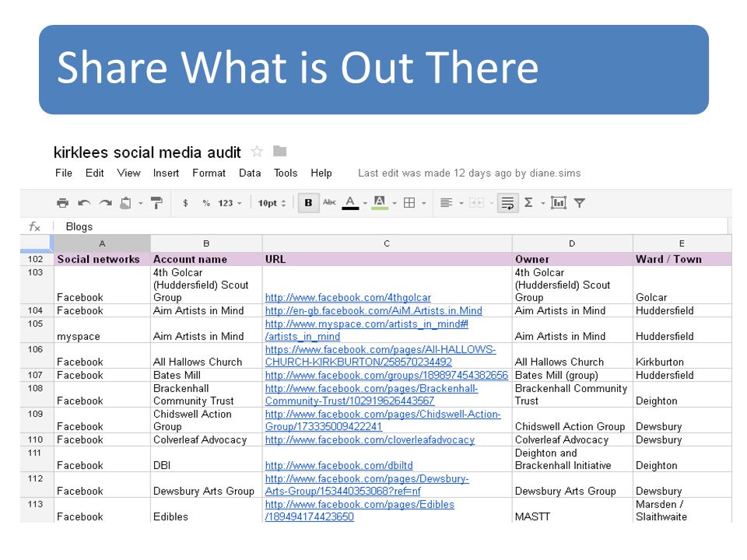
Task: Click the sigma functions icon
Action: coord(528,203)
